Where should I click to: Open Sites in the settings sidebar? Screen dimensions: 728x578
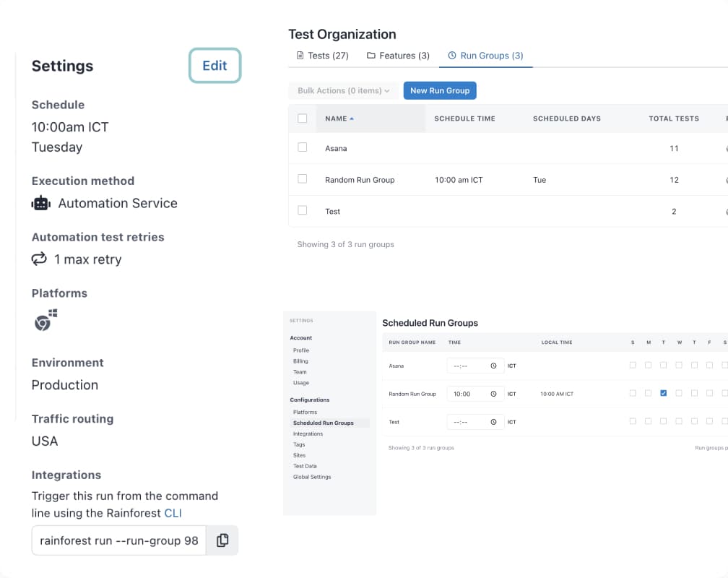tap(300, 455)
